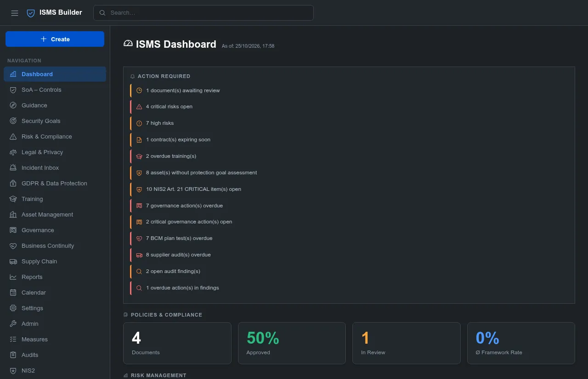Click the Audits clipboard icon
This screenshot has width=588, height=379.
pyautogui.click(x=13, y=355)
